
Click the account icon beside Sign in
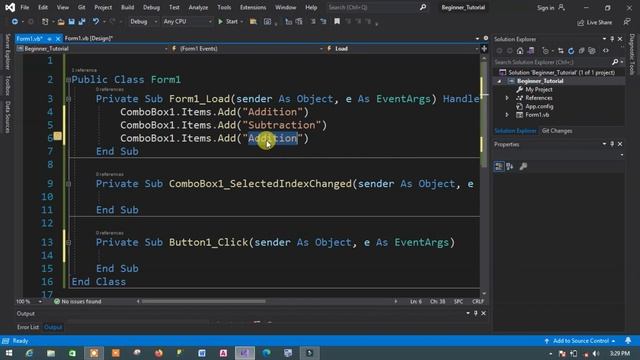coord(562,7)
